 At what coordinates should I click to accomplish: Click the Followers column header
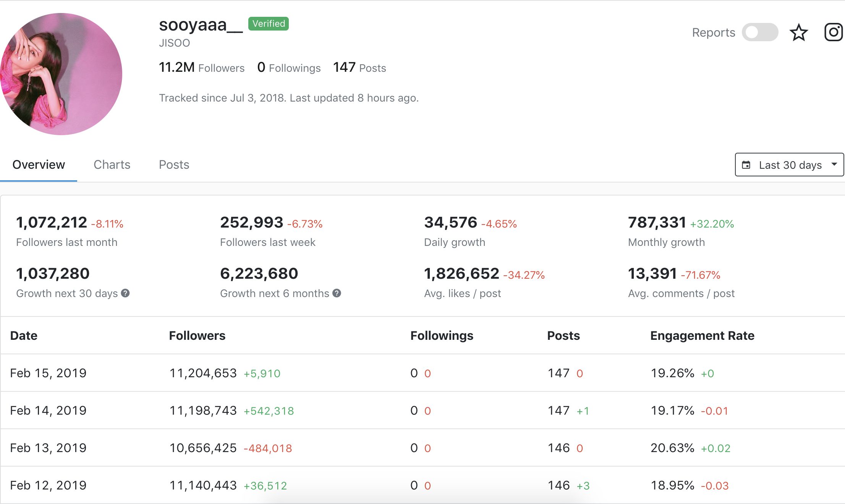pyautogui.click(x=197, y=336)
